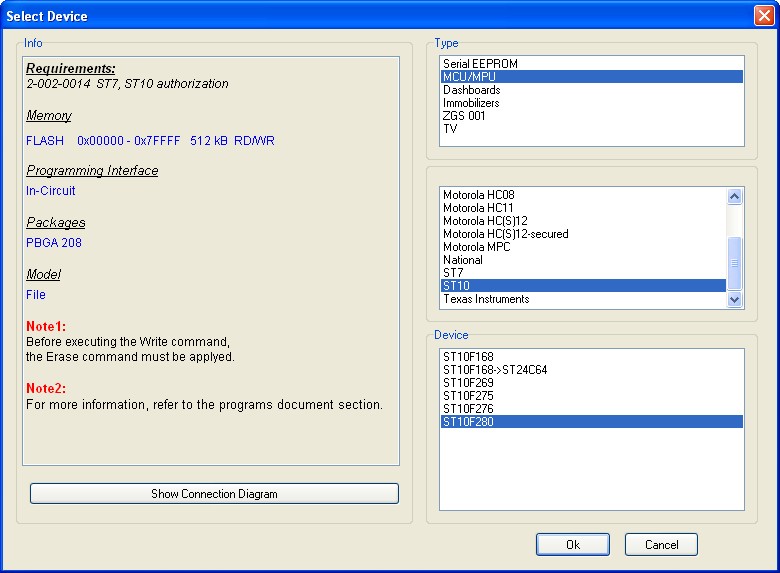Viewport: 780px width, 573px height.
Task: Choose Motorola HC(S)12 entry
Action: coord(584,221)
